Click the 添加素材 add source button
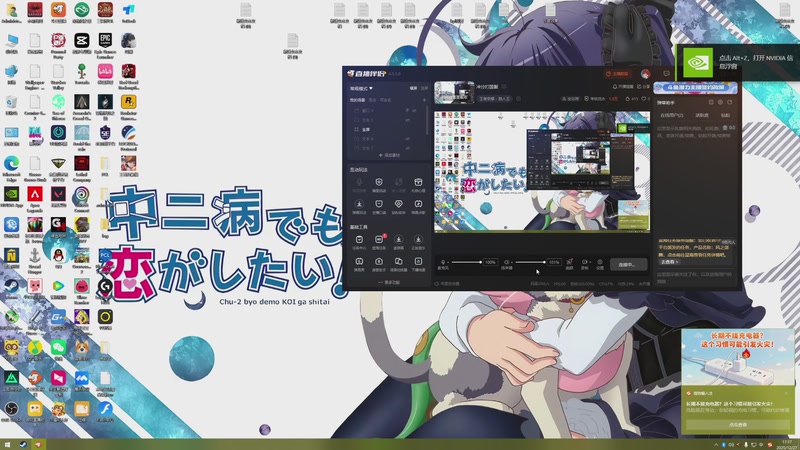The height and width of the screenshot is (450, 800). 390,155
